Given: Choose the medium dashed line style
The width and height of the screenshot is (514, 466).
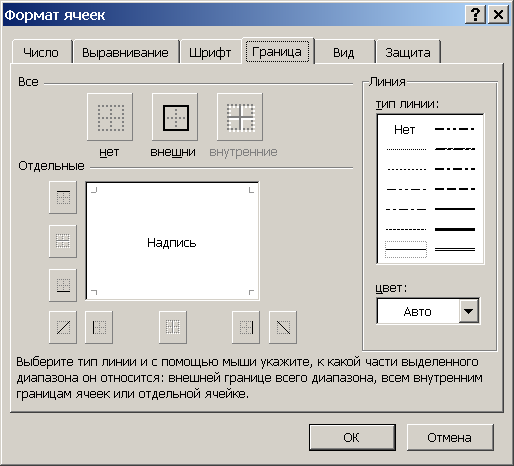Looking at the screenshot, I should click(x=455, y=189).
